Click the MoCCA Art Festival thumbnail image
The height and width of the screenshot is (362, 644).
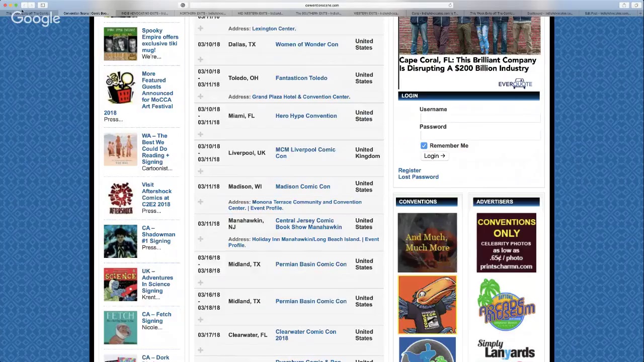pos(120,87)
